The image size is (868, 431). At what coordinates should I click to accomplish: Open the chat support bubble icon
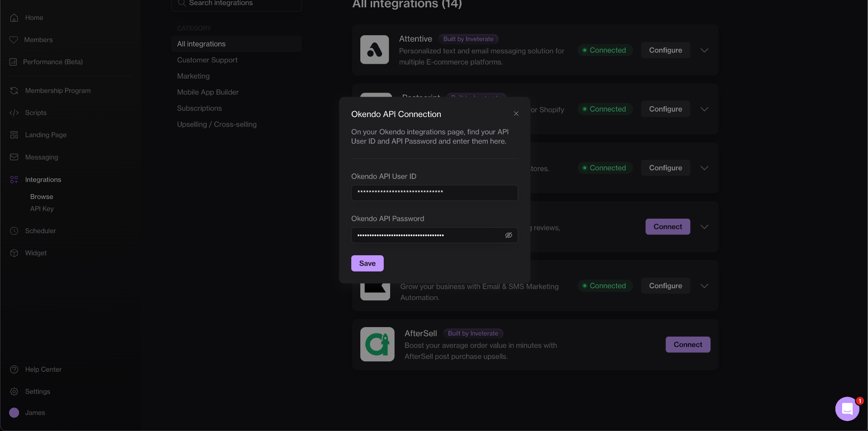coord(847,409)
